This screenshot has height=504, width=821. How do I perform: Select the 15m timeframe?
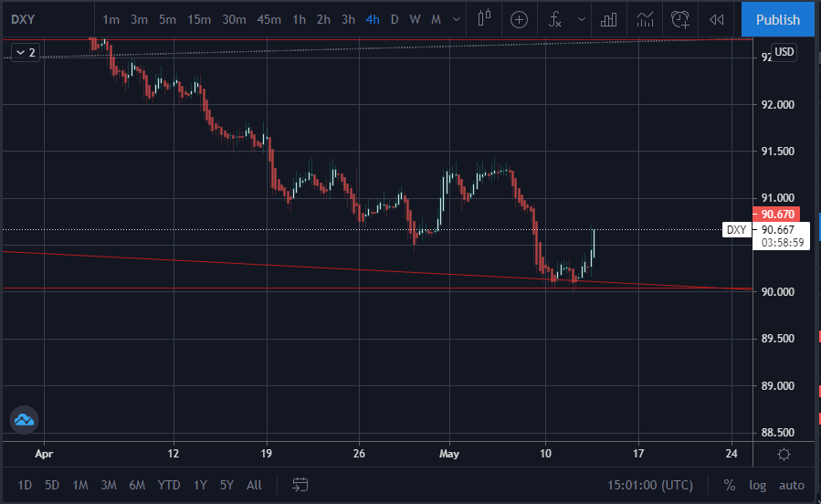pos(199,20)
